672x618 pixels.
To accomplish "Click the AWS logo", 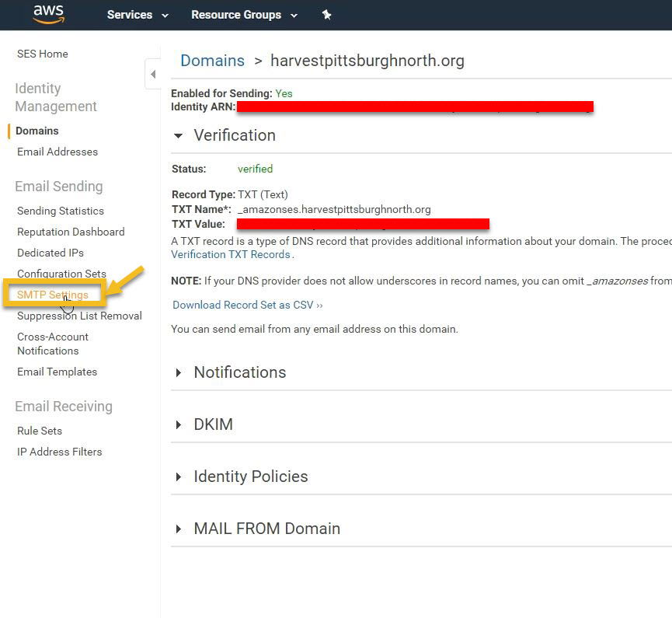I will coord(49,14).
